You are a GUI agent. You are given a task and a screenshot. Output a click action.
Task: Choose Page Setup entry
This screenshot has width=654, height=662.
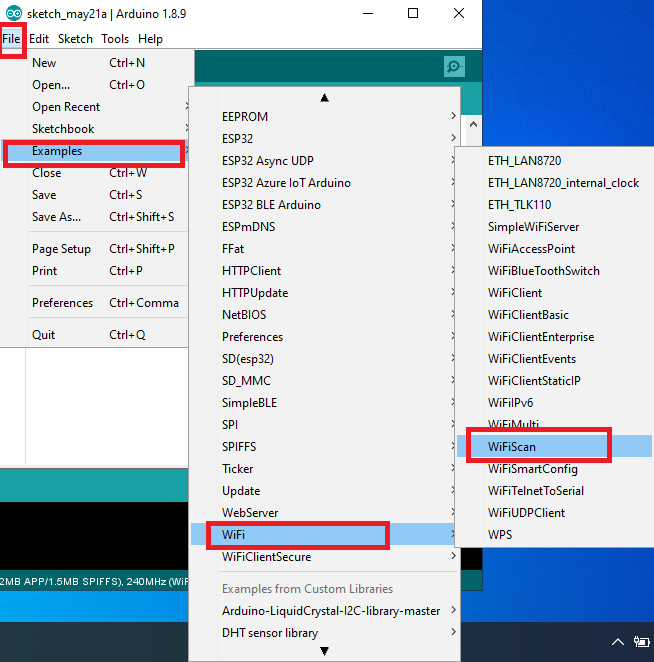click(x=95, y=249)
